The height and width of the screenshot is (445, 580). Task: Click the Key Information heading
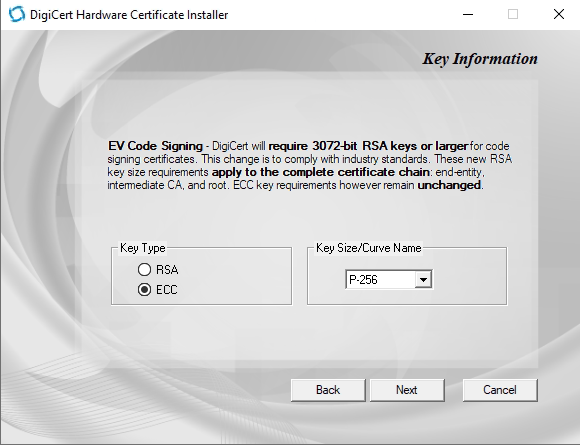pos(480,59)
